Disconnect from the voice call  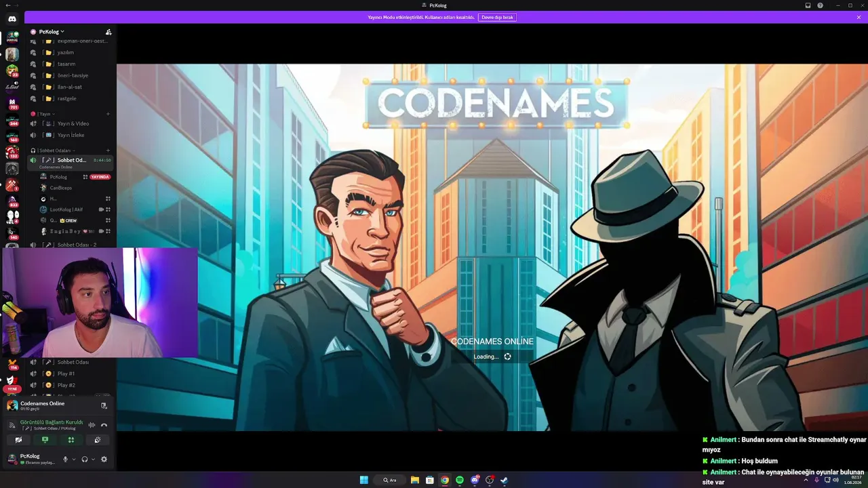point(104,425)
